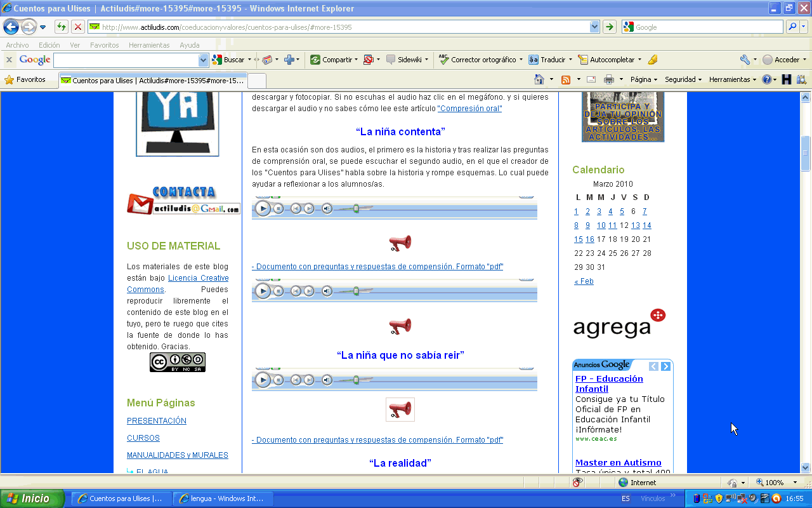Image resolution: width=812 pixels, height=508 pixels.
Task: Mute the player under "La niña que no sabía reir"
Action: [x=327, y=380]
